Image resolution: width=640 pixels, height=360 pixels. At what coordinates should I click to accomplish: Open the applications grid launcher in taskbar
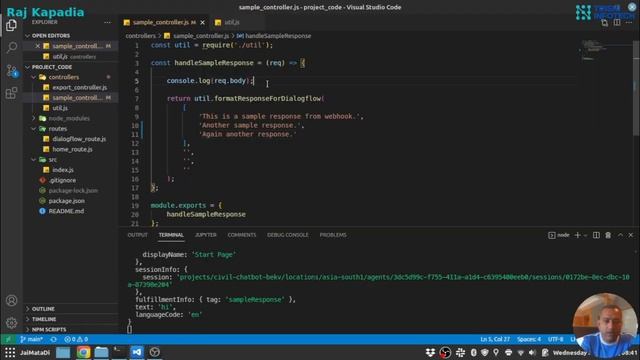click(10, 352)
